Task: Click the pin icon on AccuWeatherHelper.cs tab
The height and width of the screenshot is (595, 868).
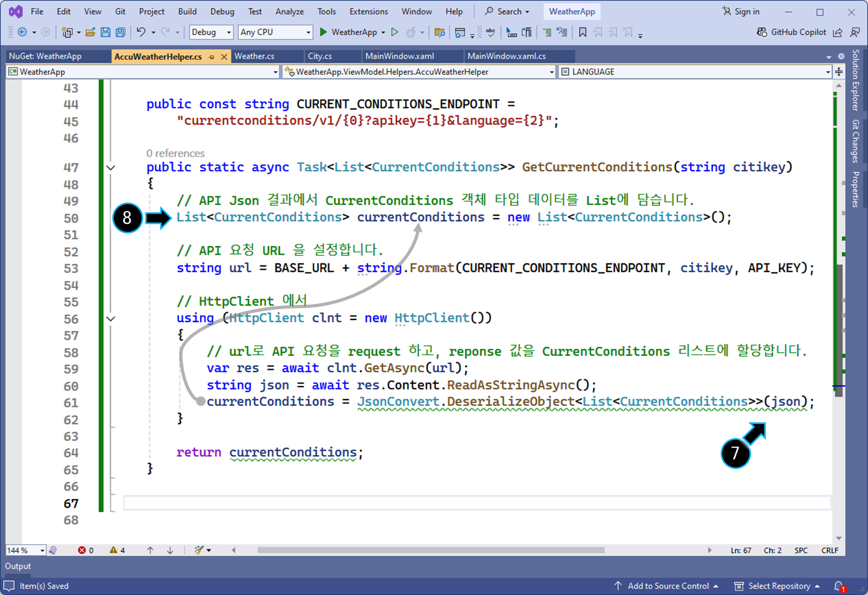Action: [x=212, y=57]
